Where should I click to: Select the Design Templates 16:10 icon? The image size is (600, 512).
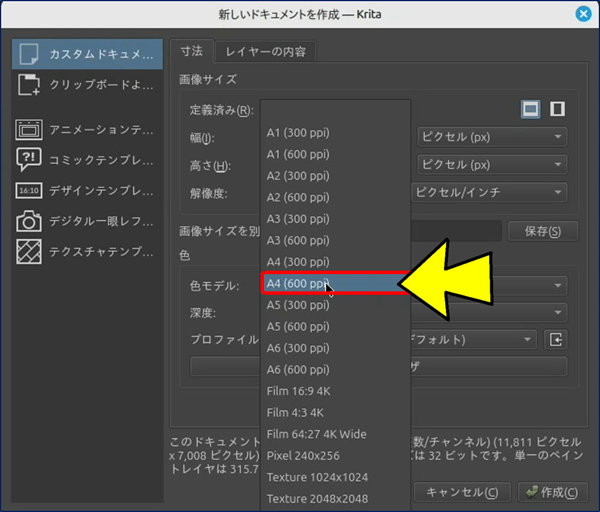coord(30,191)
